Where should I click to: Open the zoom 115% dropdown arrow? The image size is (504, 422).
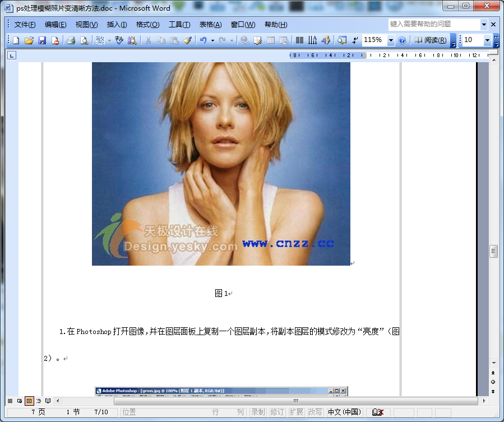click(x=391, y=40)
